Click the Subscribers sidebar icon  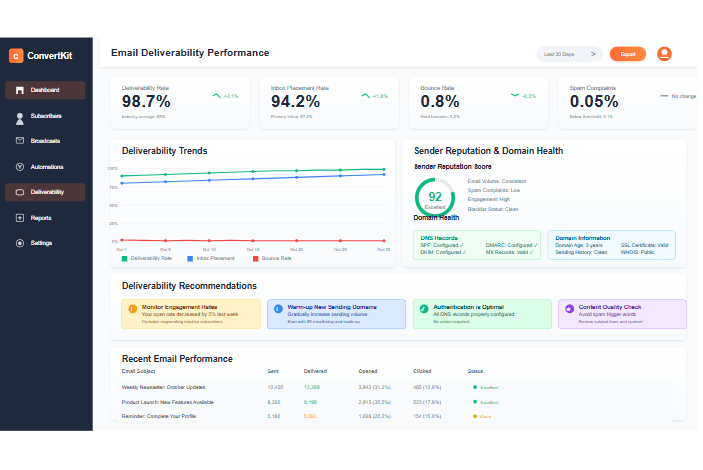tap(19, 116)
